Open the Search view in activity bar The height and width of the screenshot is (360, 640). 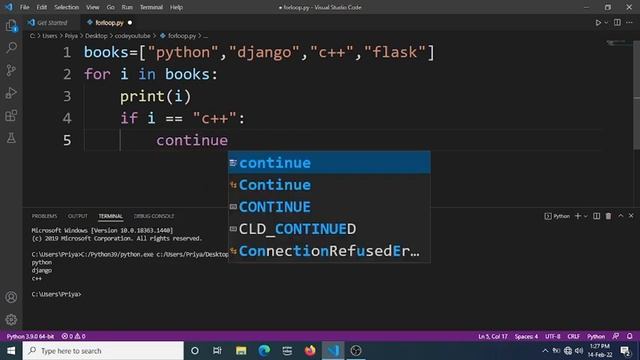click(11, 48)
